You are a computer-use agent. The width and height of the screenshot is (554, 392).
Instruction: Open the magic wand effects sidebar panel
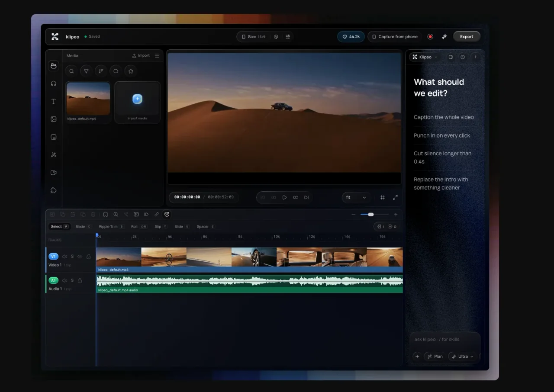click(x=54, y=154)
